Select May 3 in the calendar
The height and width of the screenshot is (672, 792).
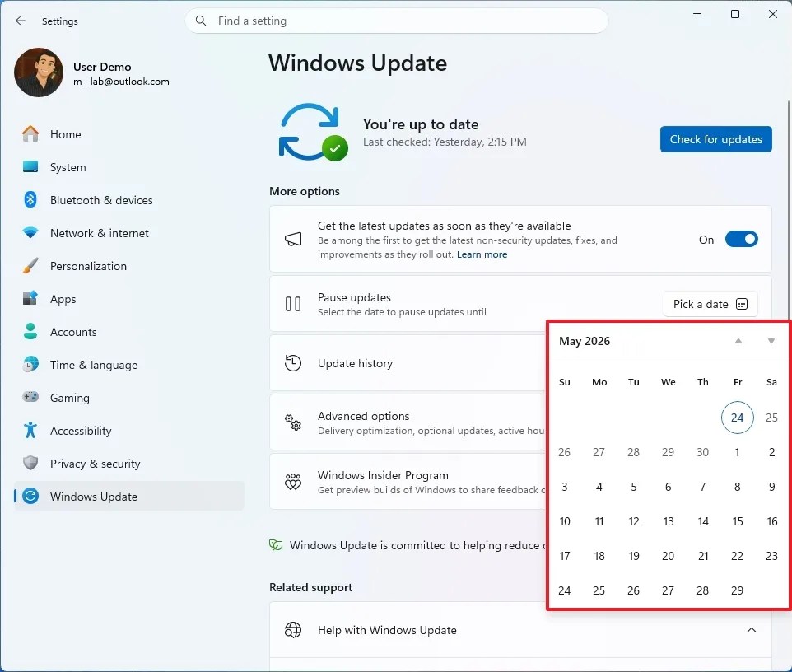click(x=564, y=487)
